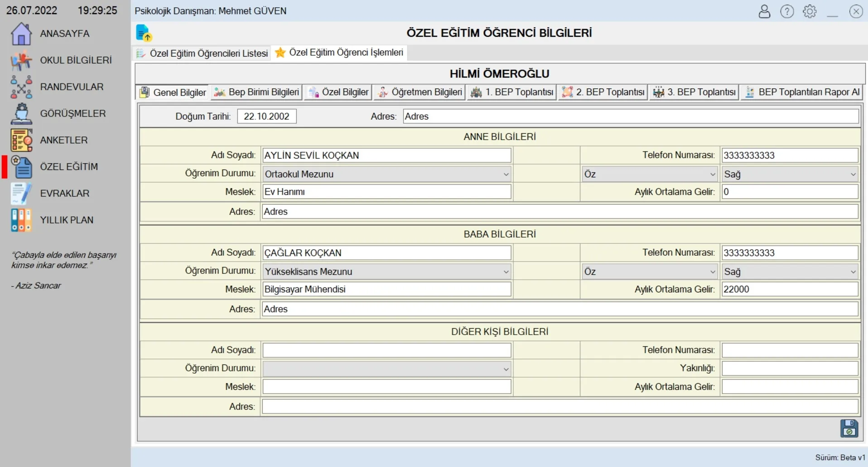Switch to Özel Eğitim Öğrencileri Listesi tab
The height and width of the screenshot is (467, 868).
pos(203,53)
